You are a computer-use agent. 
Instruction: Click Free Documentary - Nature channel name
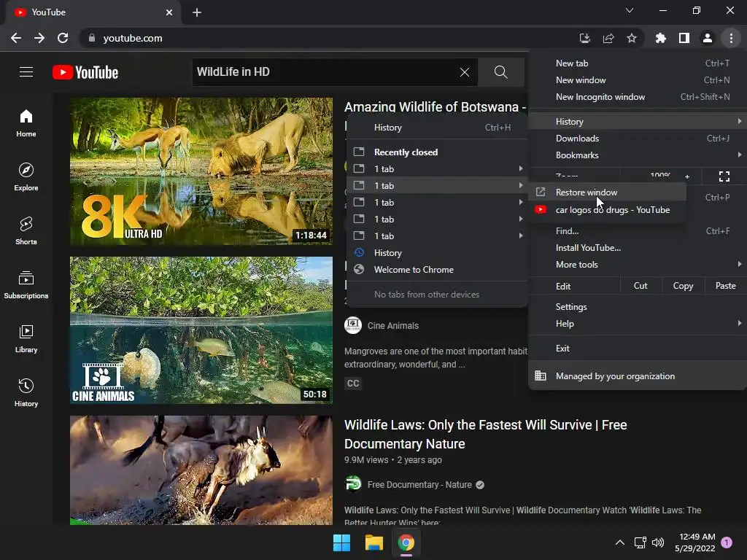419,485
